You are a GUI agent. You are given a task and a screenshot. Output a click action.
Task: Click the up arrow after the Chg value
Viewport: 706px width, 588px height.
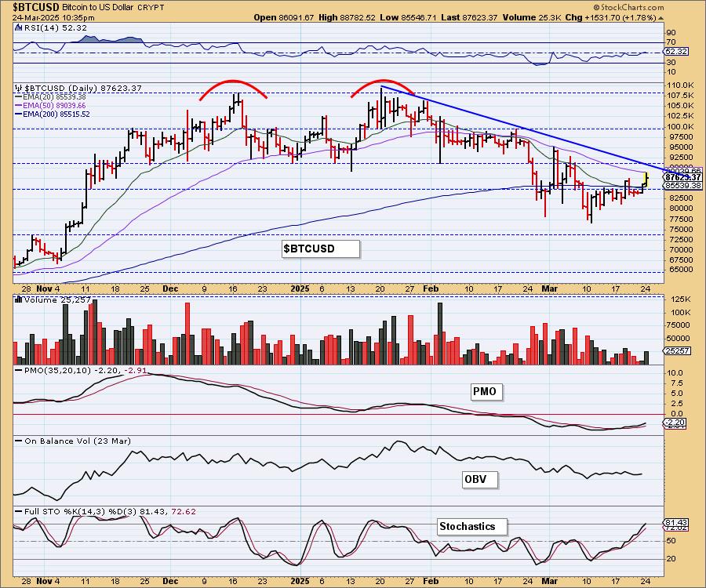[661, 17]
